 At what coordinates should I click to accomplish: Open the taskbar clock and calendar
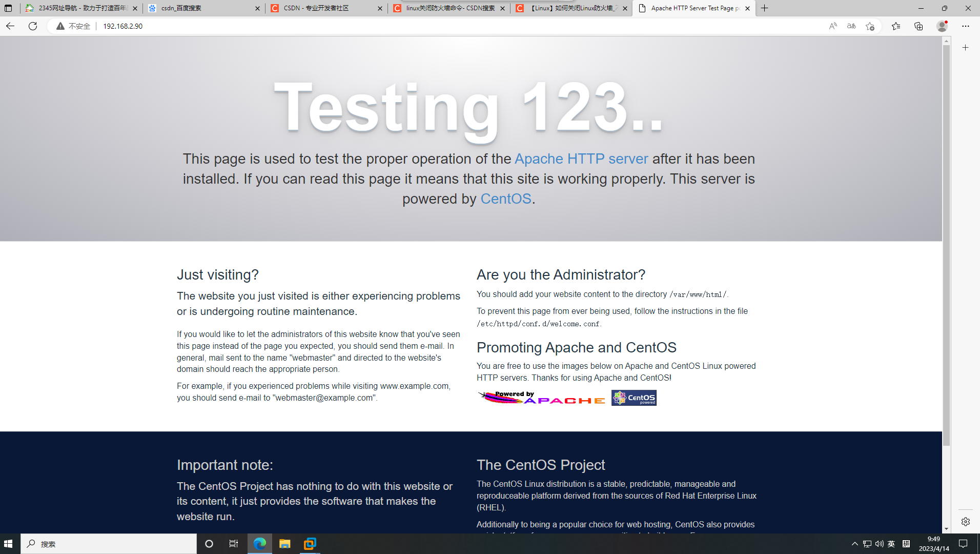pos(934,544)
